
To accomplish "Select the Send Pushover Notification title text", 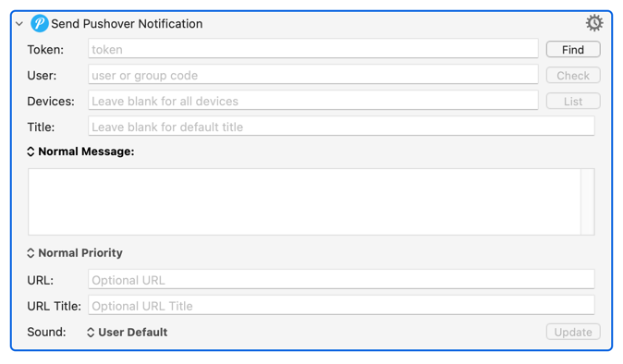I will point(127,24).
